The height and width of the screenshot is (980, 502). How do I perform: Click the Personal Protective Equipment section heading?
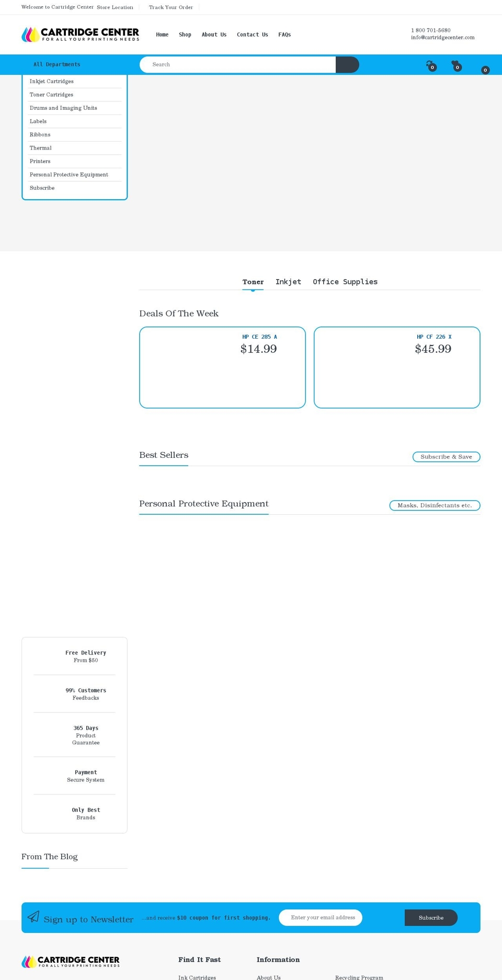pyautogui.click(x=204, y=504)
